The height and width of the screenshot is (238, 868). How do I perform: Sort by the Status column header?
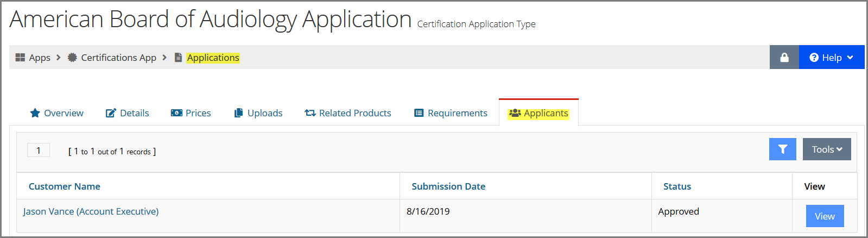(677, 186)
